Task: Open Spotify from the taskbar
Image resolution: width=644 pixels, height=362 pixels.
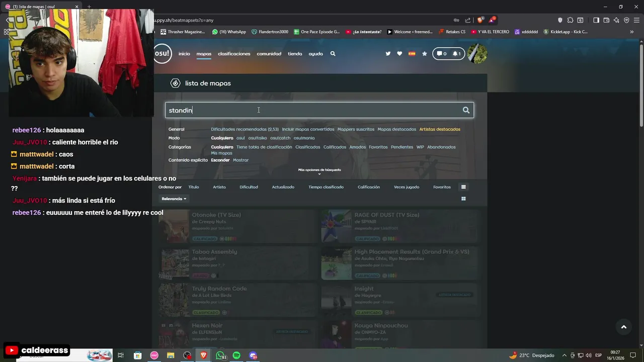Action: click(236, 355)
